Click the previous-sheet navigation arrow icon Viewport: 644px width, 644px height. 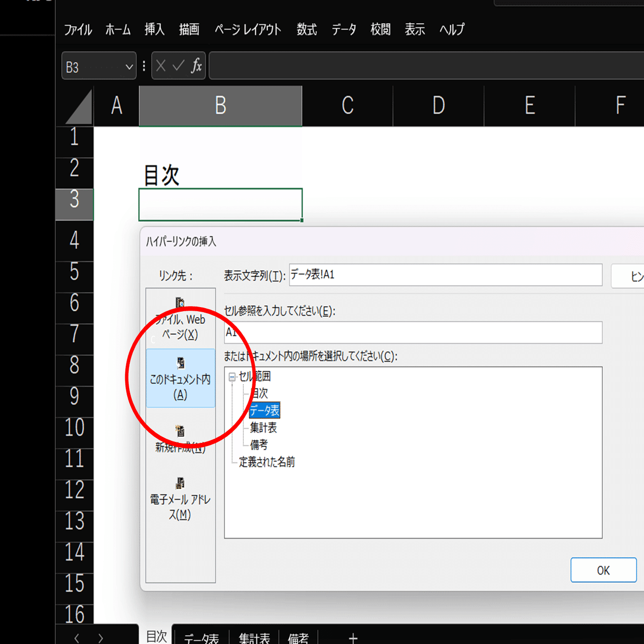(x=76, y=636)
